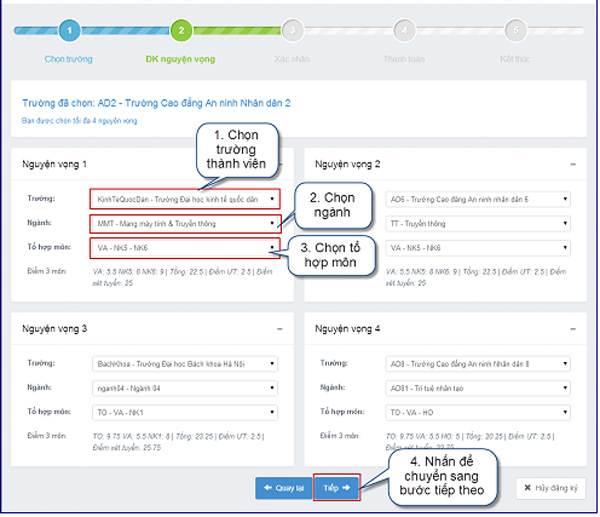Click step 1 circle Chọn trường

(x=69, y=31)
